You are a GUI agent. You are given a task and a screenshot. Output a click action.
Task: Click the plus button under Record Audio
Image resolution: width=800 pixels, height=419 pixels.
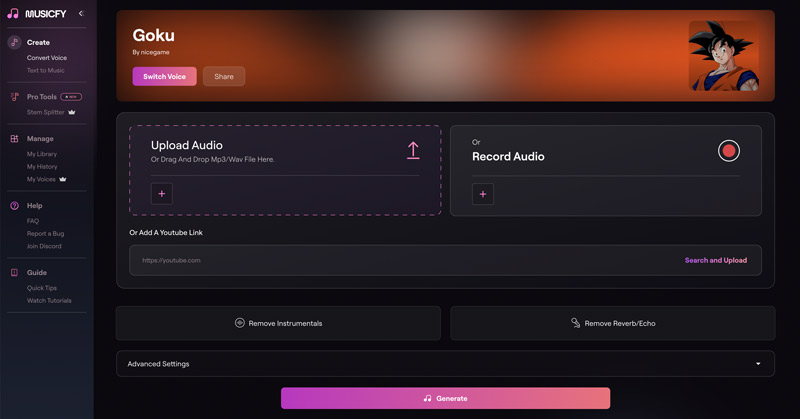[x=483, y=194]
